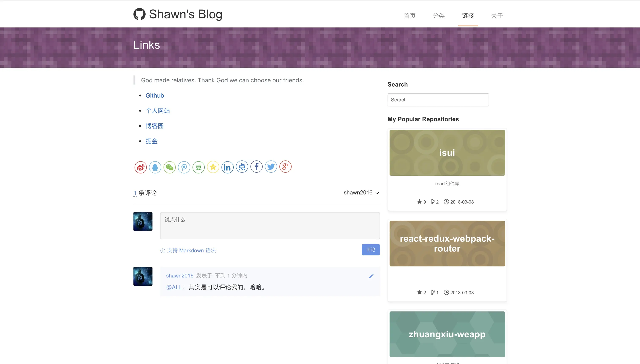Open the 博客园 link

coord(154,126)
